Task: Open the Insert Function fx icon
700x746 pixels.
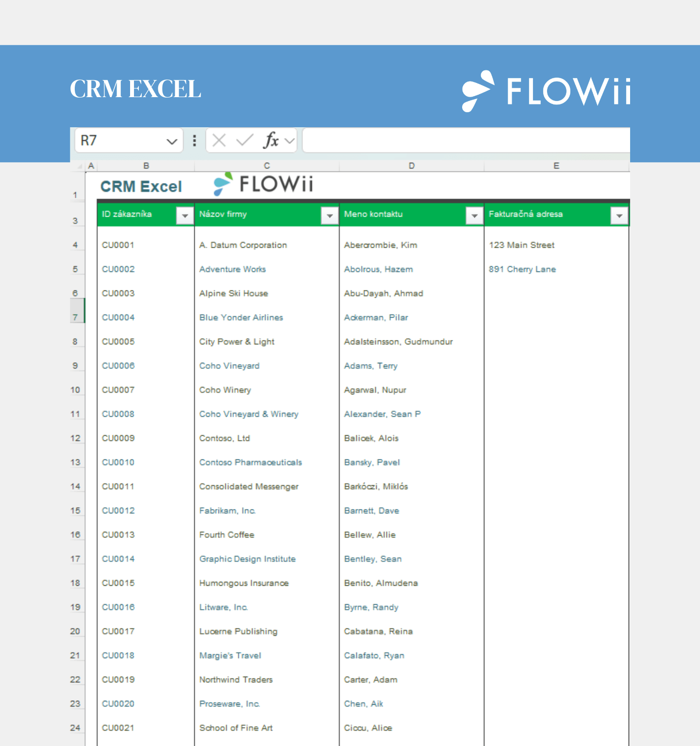Action: [x=271, y=140]
